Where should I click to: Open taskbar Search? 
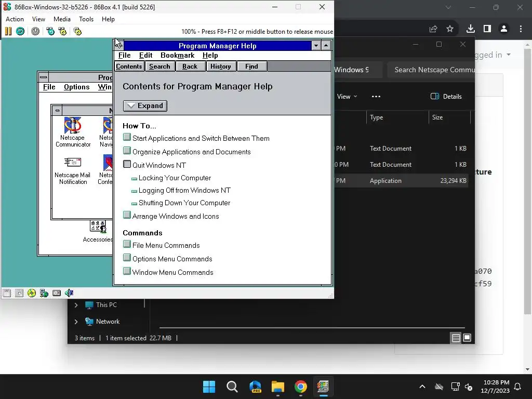point(232,387)
